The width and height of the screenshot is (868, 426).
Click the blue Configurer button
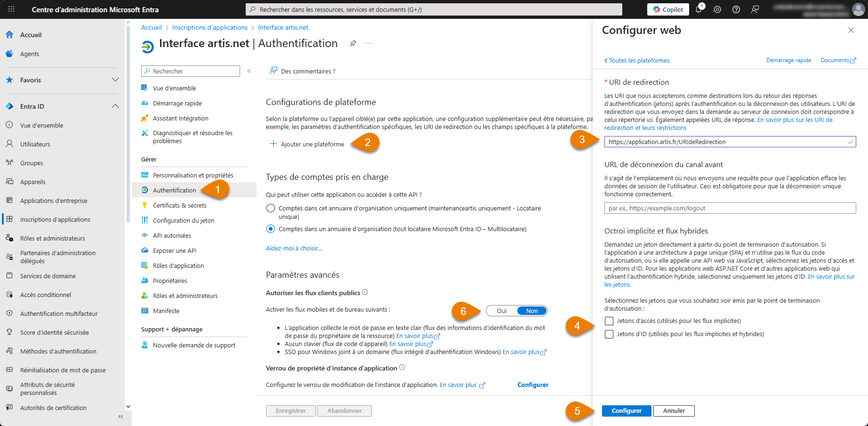point(626,410)
